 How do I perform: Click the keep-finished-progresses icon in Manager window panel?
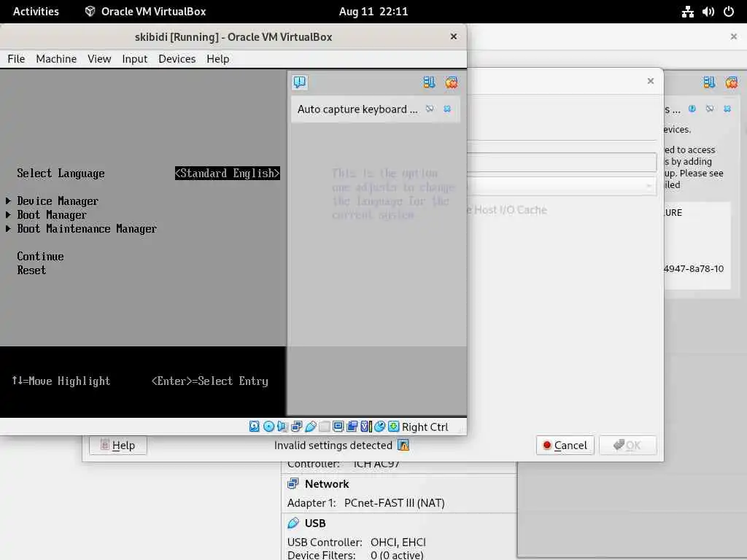click(709, 82)
